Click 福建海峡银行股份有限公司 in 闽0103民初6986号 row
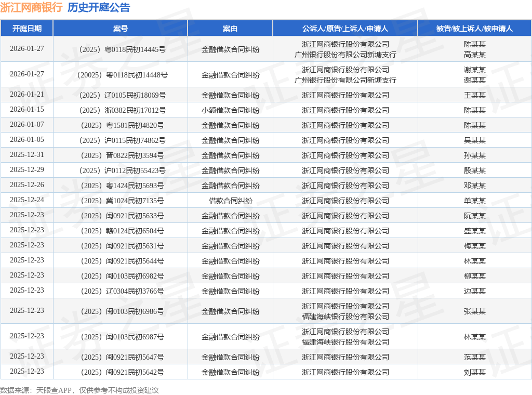This screenshot has width=532, height=395. pos(345,317)
